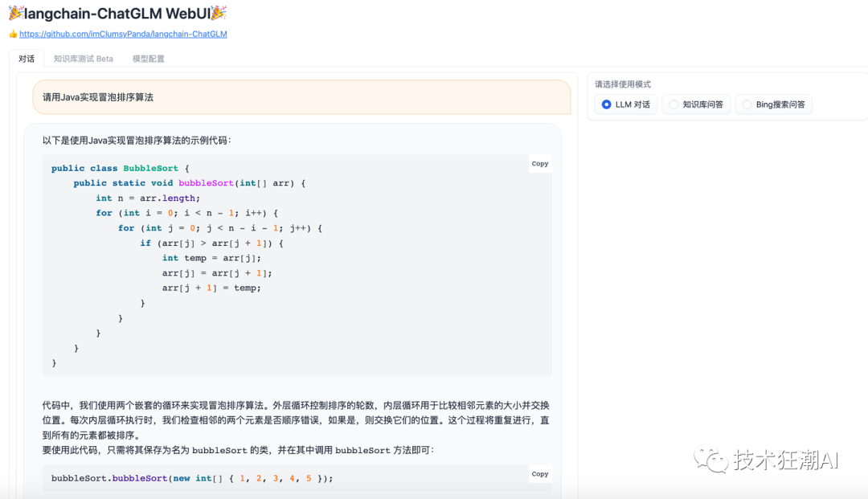Click the line int temp = arr[j]

point(211,258)
